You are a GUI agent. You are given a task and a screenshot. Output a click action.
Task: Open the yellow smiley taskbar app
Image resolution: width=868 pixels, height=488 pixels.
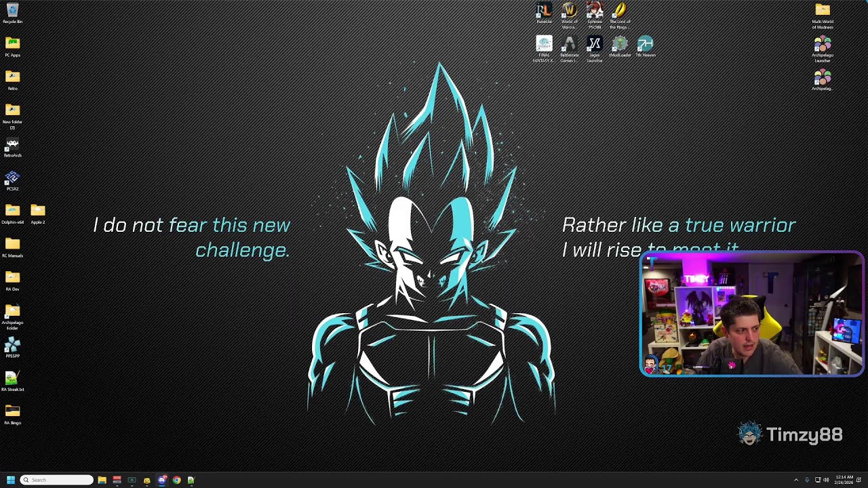146,481
